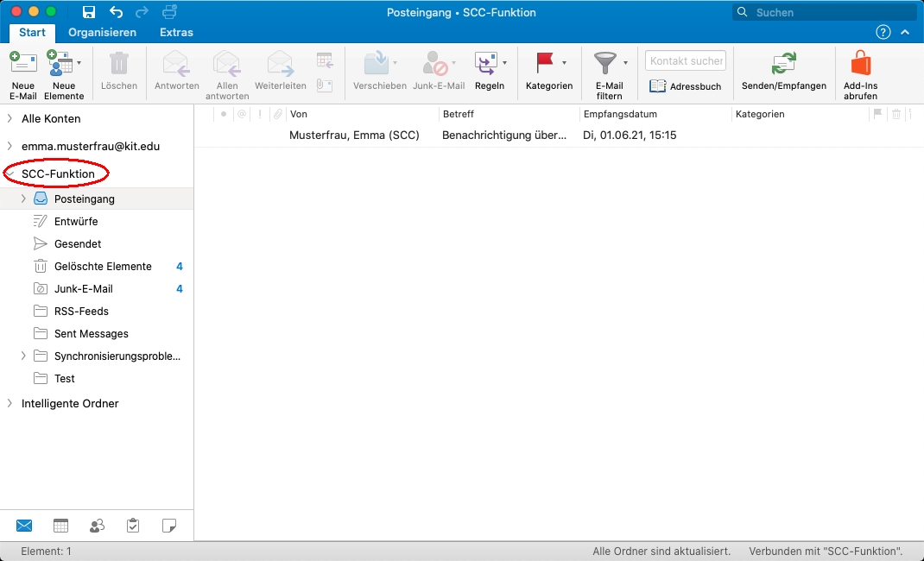The image size is (924, 561).
Task: Expand the Alle Konten tree node
Action: point(9,118)
